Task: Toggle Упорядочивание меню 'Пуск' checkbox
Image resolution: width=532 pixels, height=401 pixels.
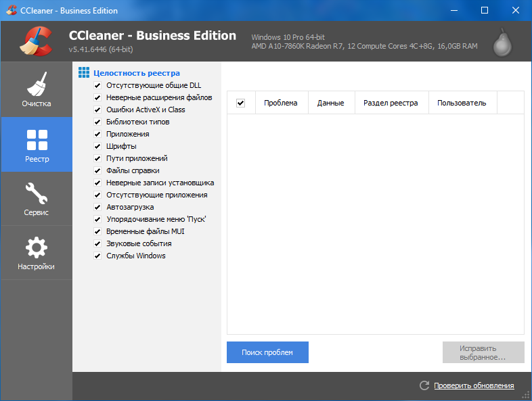Action: click(x=97, y=219)
